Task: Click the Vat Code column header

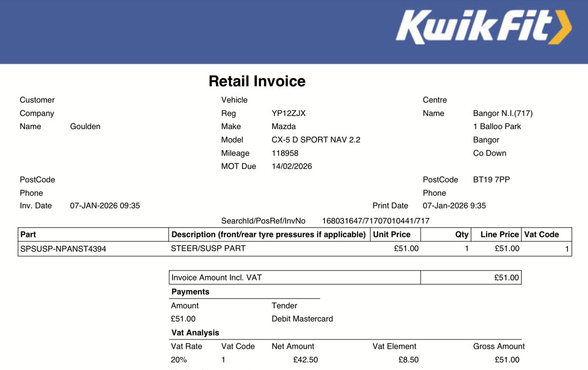Action: (541, 234)
